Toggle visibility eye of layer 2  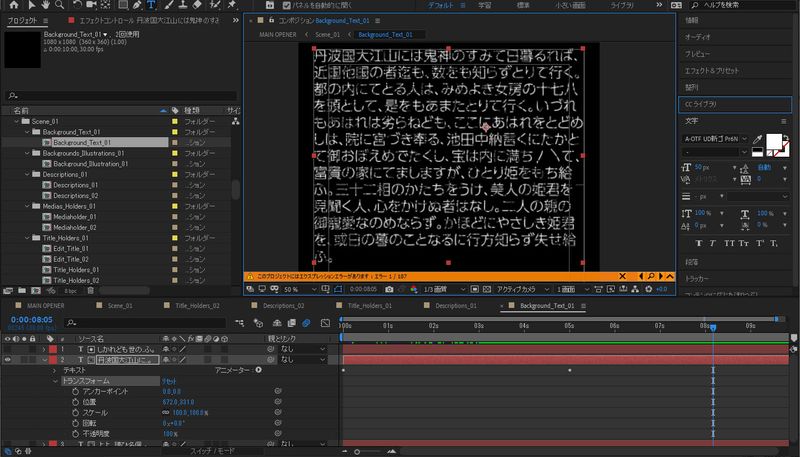coord(8,359)
